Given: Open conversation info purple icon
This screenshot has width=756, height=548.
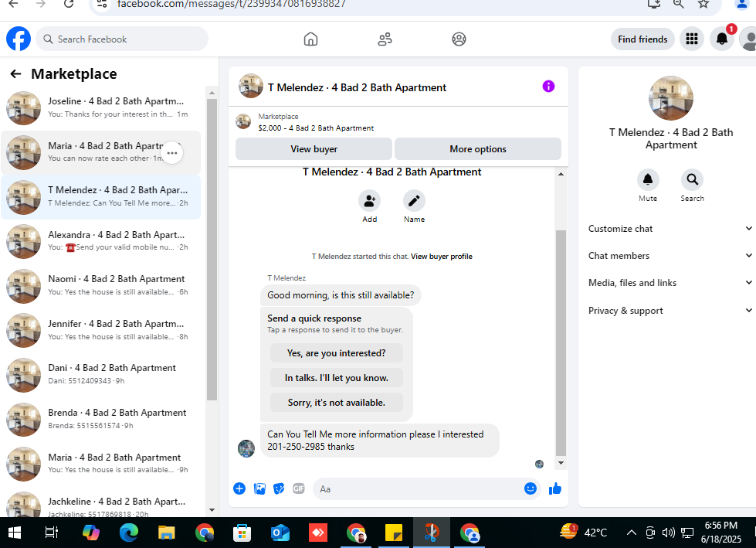Looking at the screenshot, I should click(548, 87).
